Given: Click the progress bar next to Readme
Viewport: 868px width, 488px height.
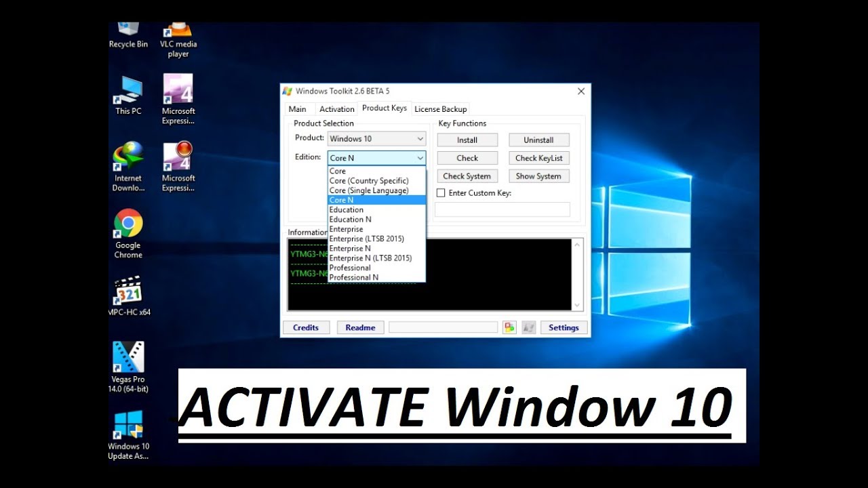Looking at the screenshot, I should tap(443, 327).
